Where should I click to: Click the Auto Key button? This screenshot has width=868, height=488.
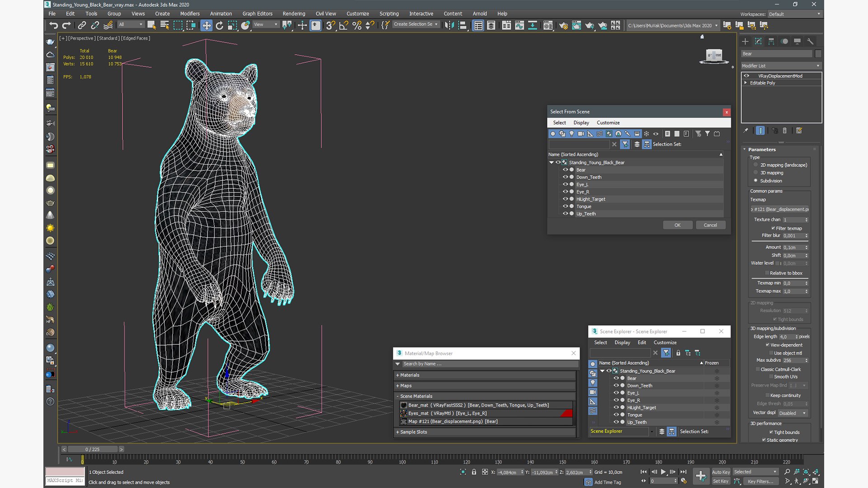(x=721, y=472)
